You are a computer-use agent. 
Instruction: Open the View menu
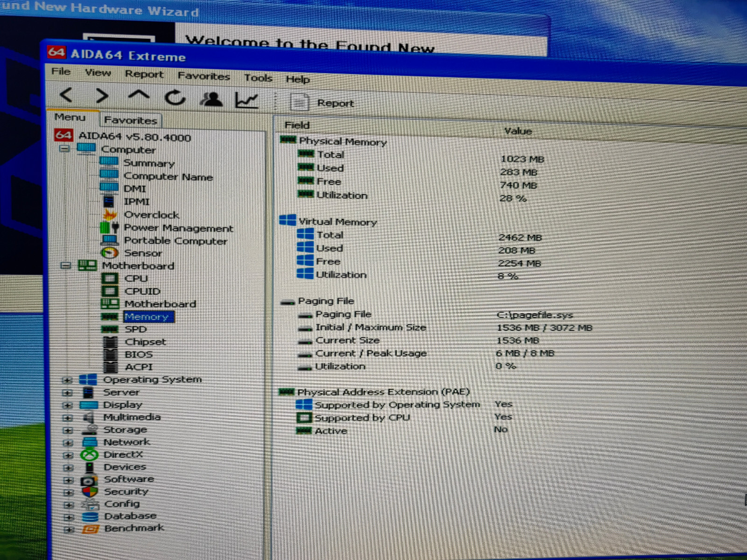[x=98, y=73]
